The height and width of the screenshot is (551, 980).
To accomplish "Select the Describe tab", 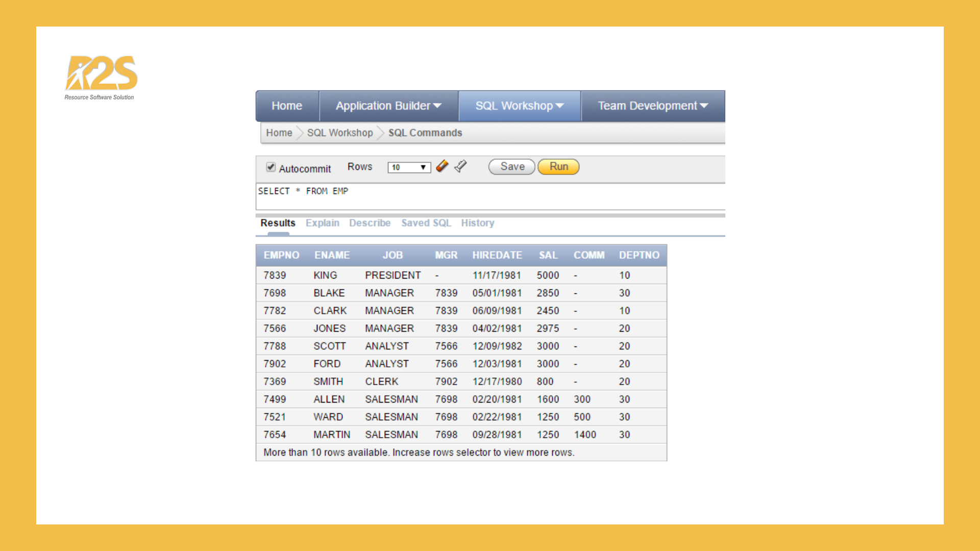I will click(x=370, y=223).
